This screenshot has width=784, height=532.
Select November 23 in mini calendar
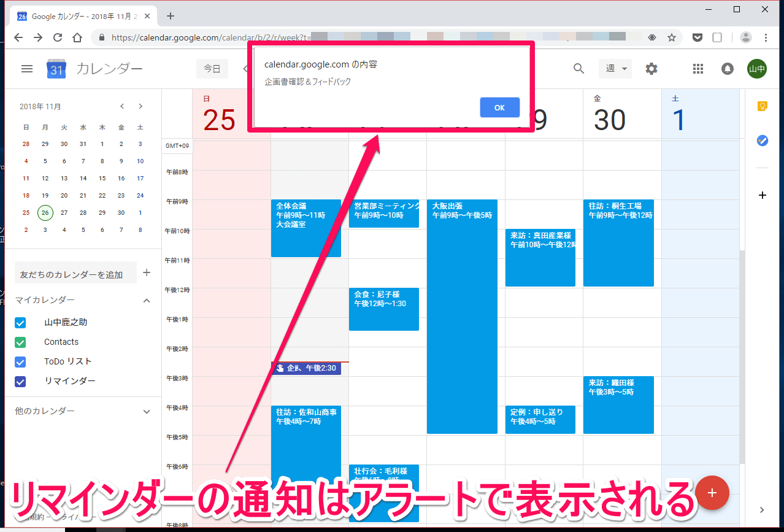121,195
